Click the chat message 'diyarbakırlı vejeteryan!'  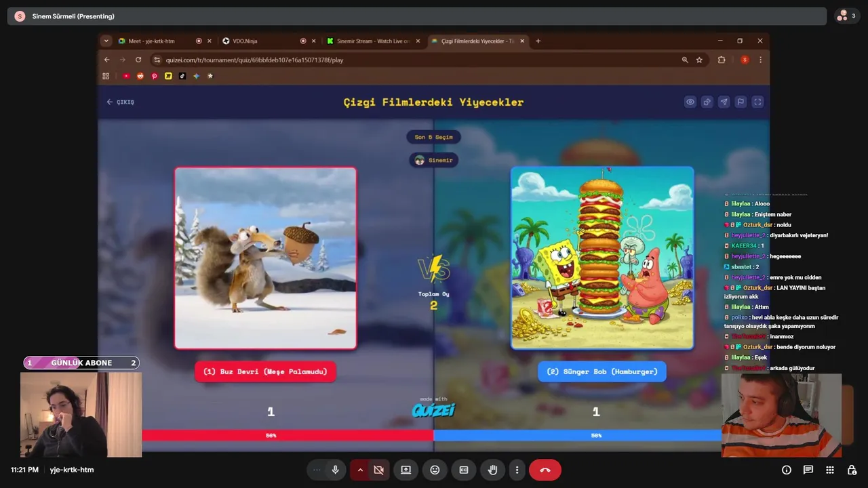pos(799,235)
